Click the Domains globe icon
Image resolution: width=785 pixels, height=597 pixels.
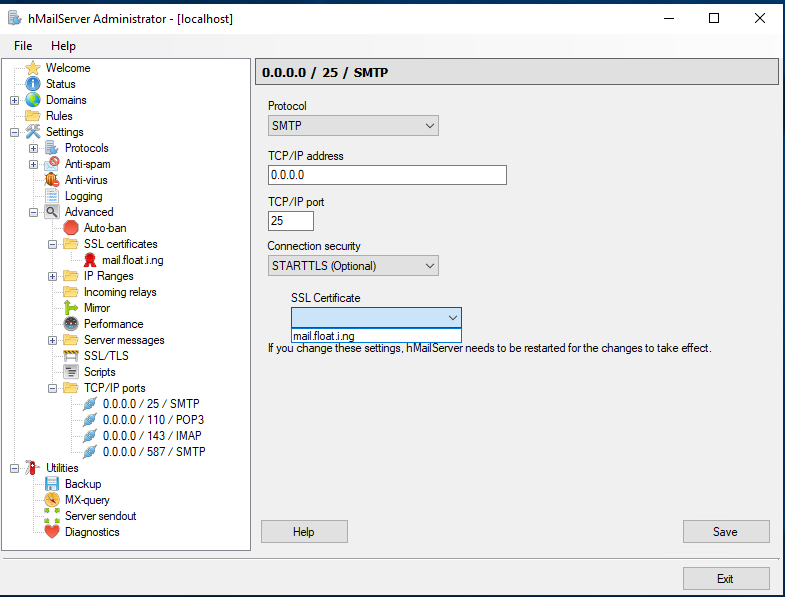pyautogui.click(x=33, y=100)
